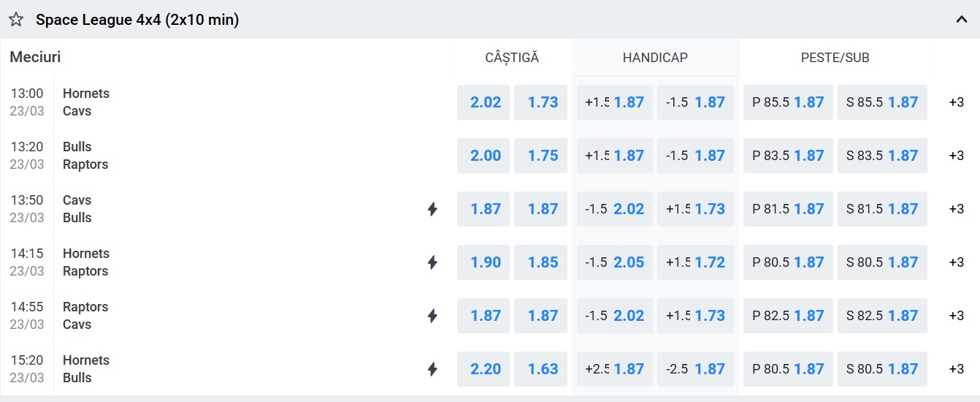The image size is (980, 402).
Task: Click lightning icon for Raptors vs Cavs
Action: [x=432, y=316]
